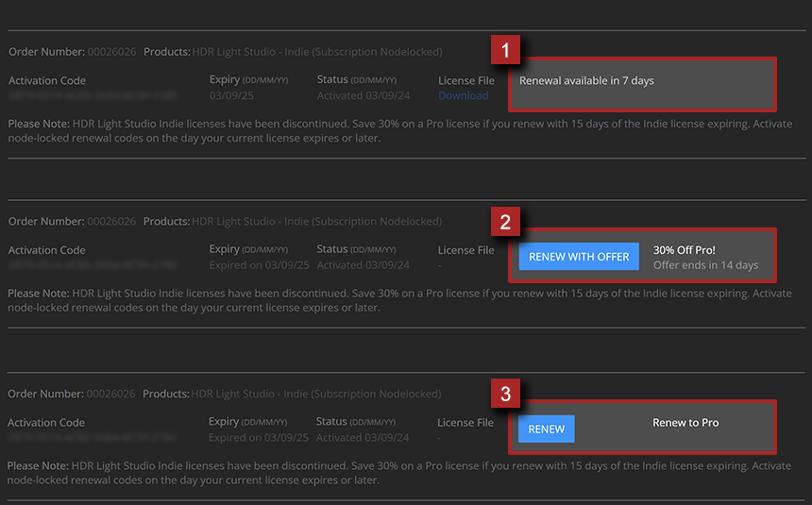Select the 'Offer ends in 14 days' text
The image size is (812, 505).
click(x=705, y=265)
